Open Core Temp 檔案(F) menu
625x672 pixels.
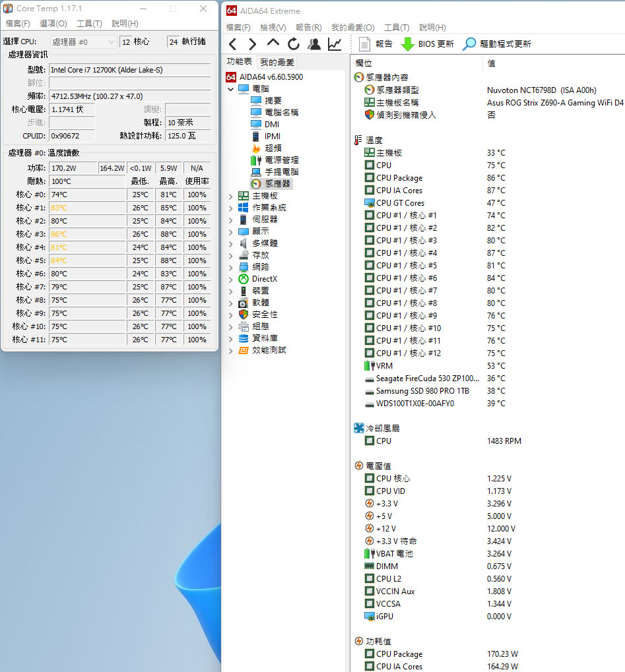[18, 24]
